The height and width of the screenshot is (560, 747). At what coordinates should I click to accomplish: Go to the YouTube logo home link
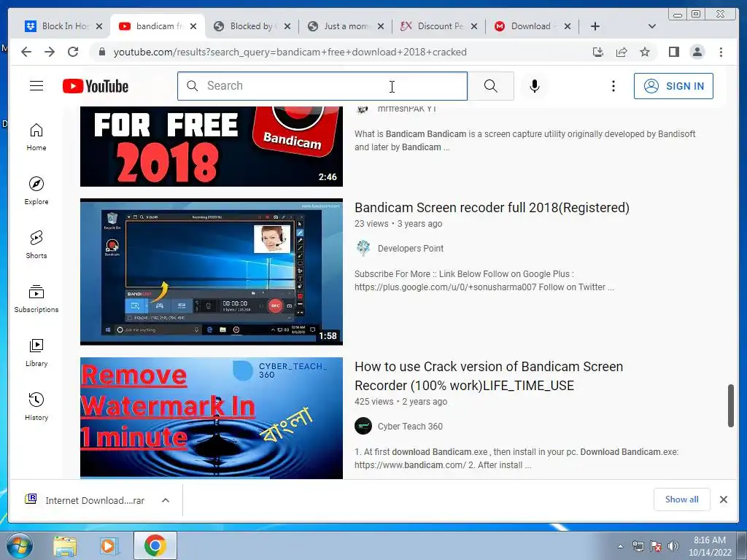pyautogui.click(x=96, y=86)
